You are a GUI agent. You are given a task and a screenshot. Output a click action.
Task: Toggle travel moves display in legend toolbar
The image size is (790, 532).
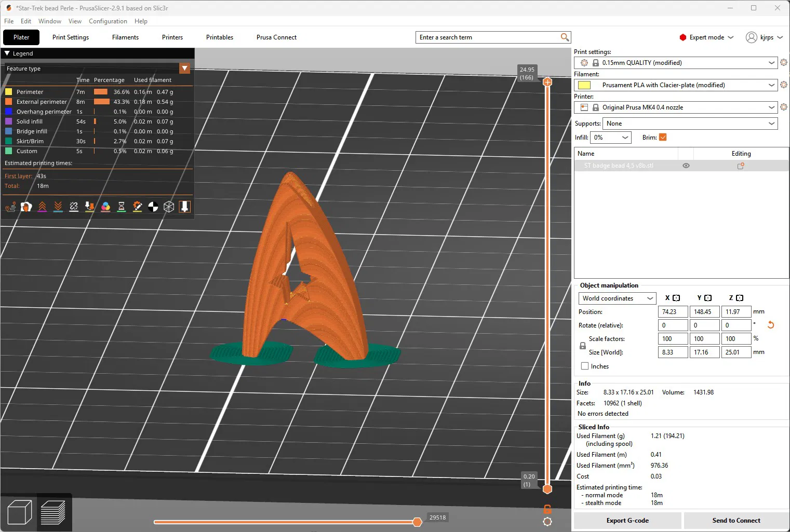pyautogui.click(x=10, y=207)
